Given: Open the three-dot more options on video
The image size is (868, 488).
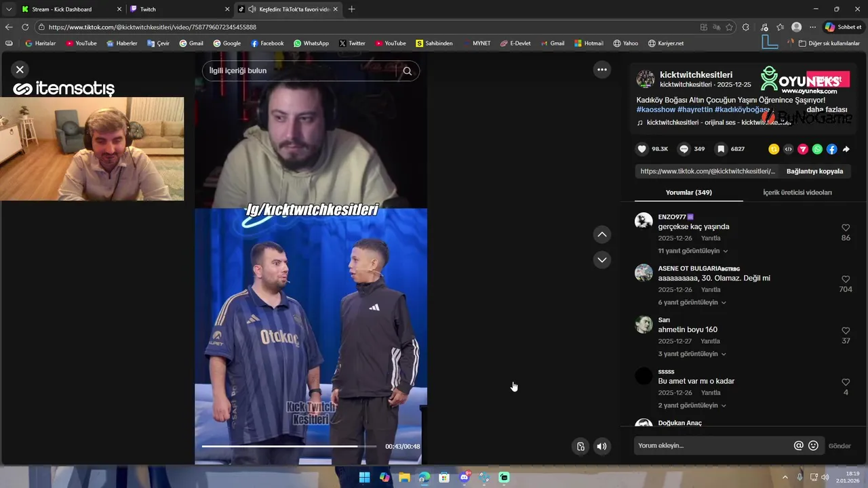Looking at the screenshot, I should point(601,69).
